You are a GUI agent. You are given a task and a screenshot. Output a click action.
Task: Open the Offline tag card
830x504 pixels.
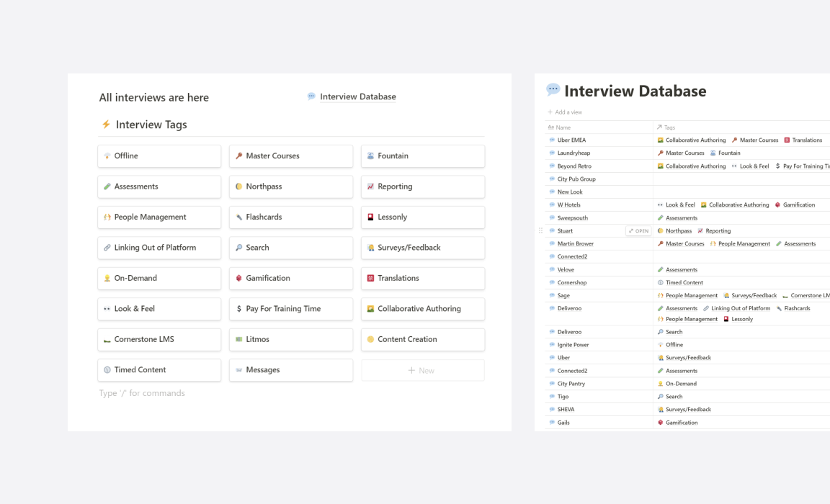coord(159,156)
